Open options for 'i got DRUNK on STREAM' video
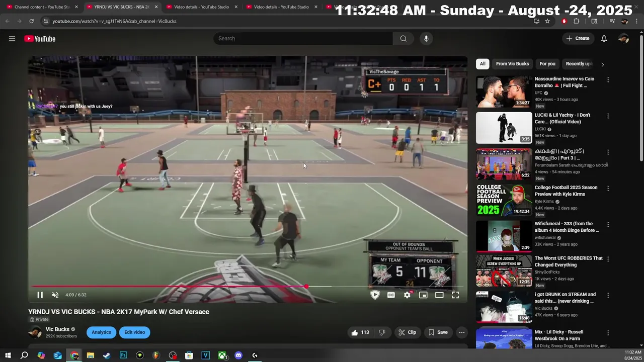 608,296
